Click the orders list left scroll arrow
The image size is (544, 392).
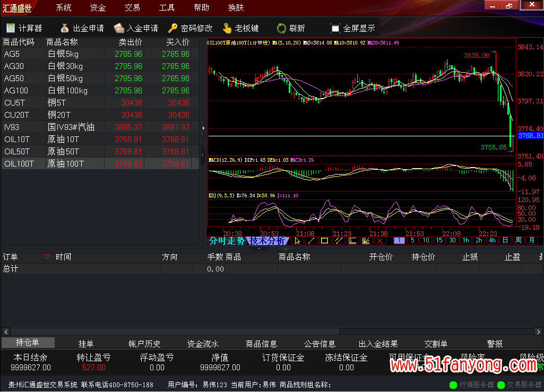pyautogui.click(x=6, y=332)
